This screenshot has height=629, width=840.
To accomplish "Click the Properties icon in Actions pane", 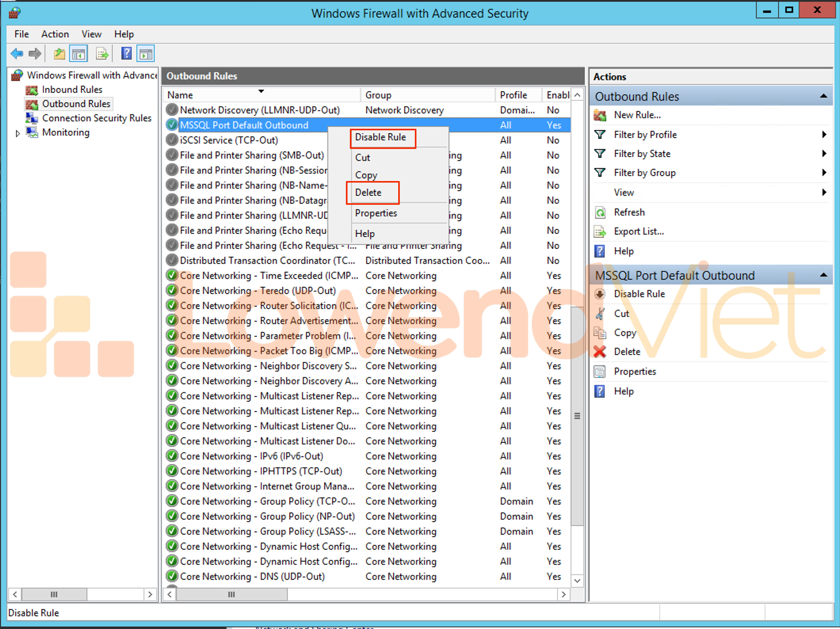I will click(600, 372).
